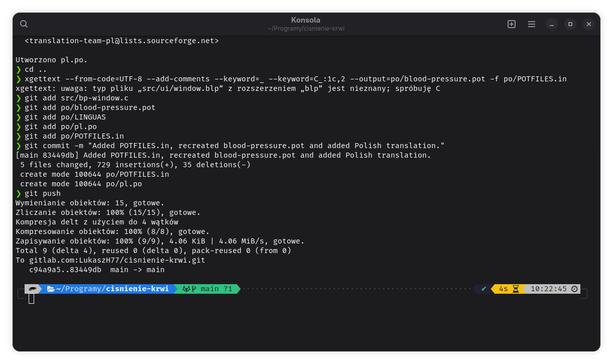The width and height of the screenshot is (613, 364).
Task: Minimize the Konsola window
Action: (x=552, y=24)
